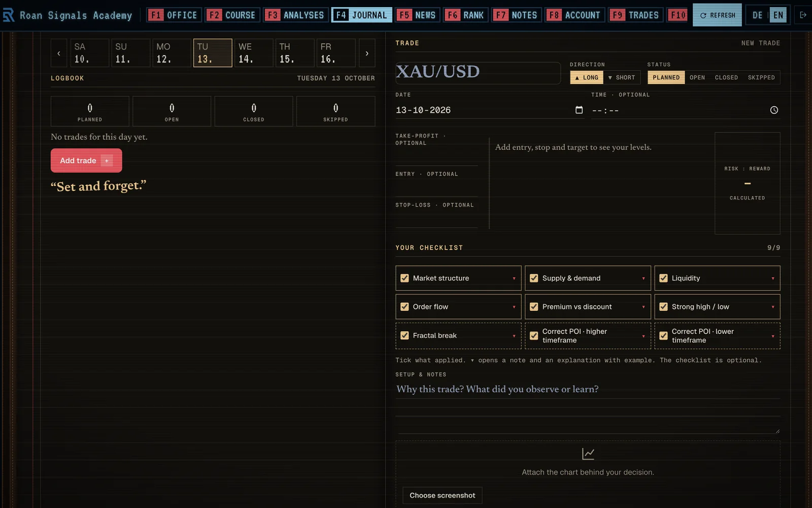The image size is (812, 508).
Task: Set direction to Short
Action: tap(622, 78)
